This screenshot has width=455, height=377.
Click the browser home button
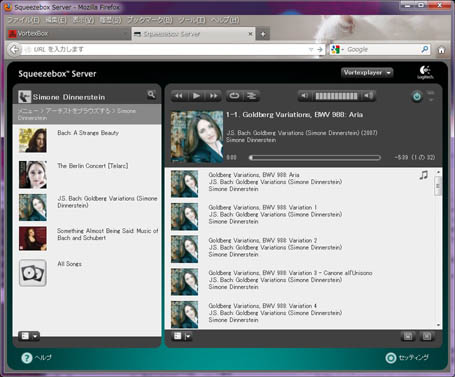point(441,50)
